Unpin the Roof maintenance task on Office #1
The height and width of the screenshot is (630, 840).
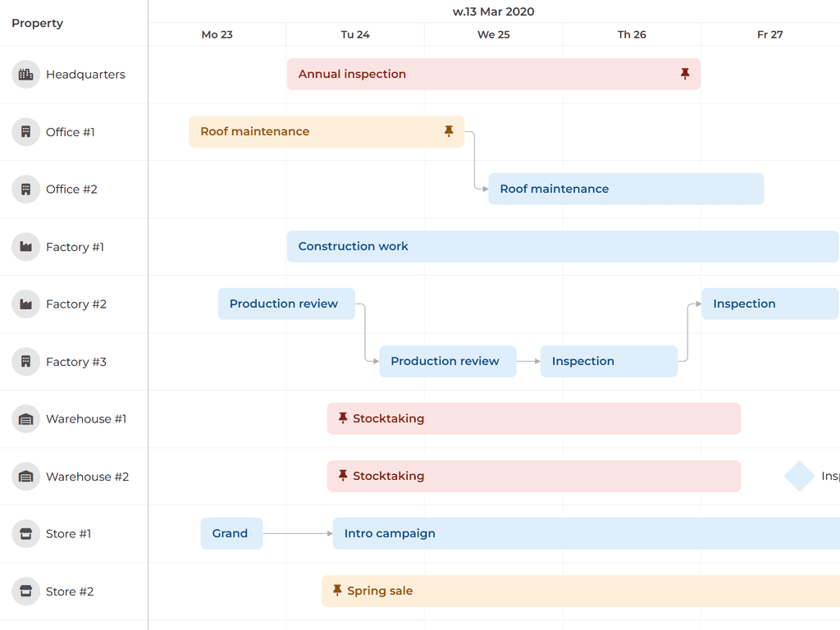(x=449, y=130)
